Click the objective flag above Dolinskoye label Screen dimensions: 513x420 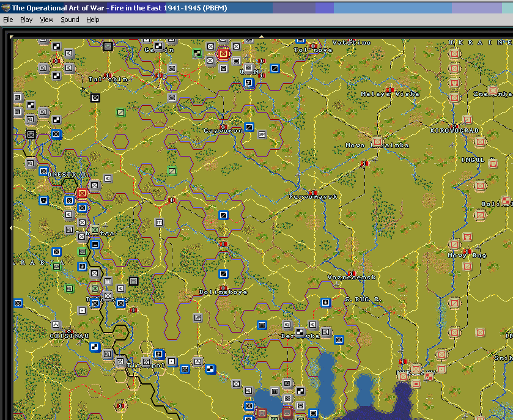(223, 288)
